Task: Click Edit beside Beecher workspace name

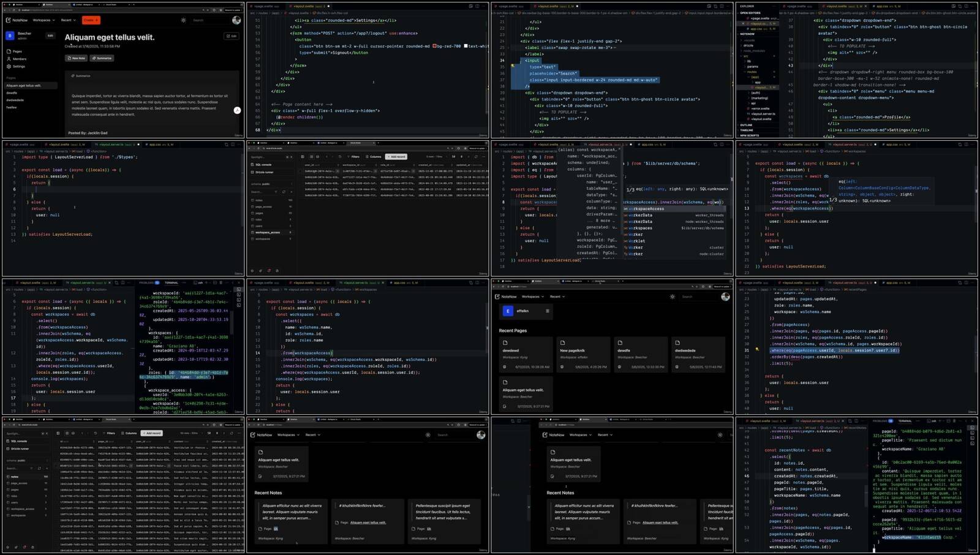Action: 50,36
